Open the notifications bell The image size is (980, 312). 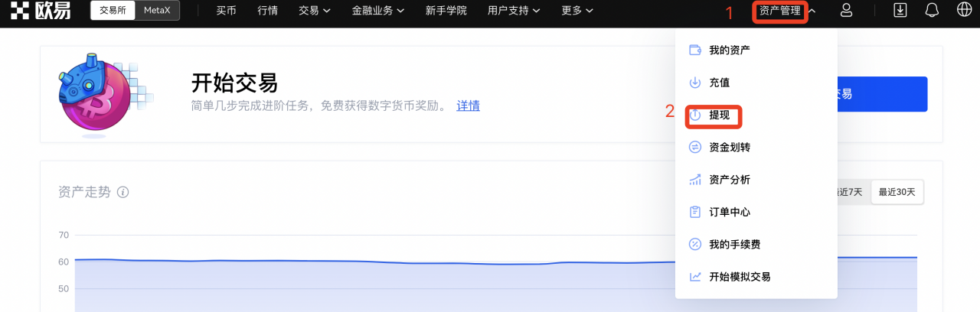pyautogui.click(x=932, y=11)
